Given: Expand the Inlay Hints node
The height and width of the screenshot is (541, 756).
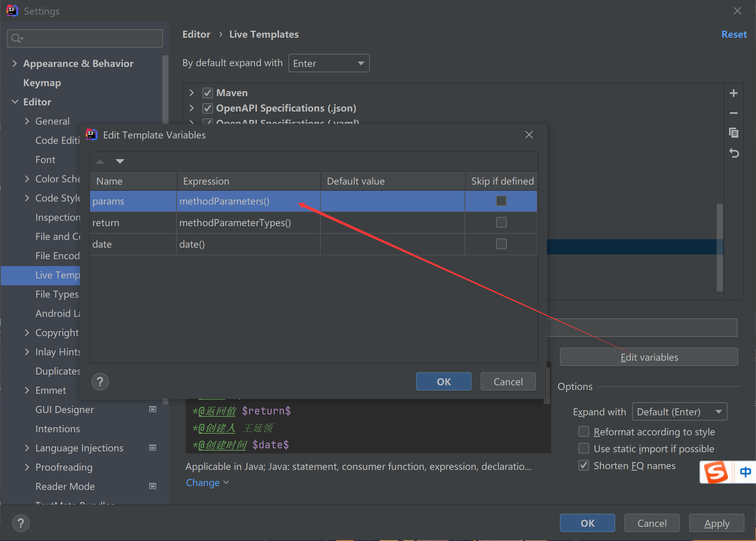Looking at the screenshot, I should pos(27,352).
